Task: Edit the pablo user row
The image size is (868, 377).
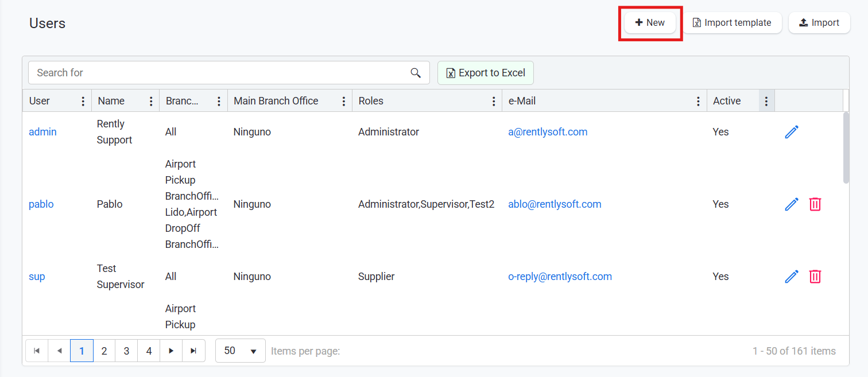Action: click(792, 204)
